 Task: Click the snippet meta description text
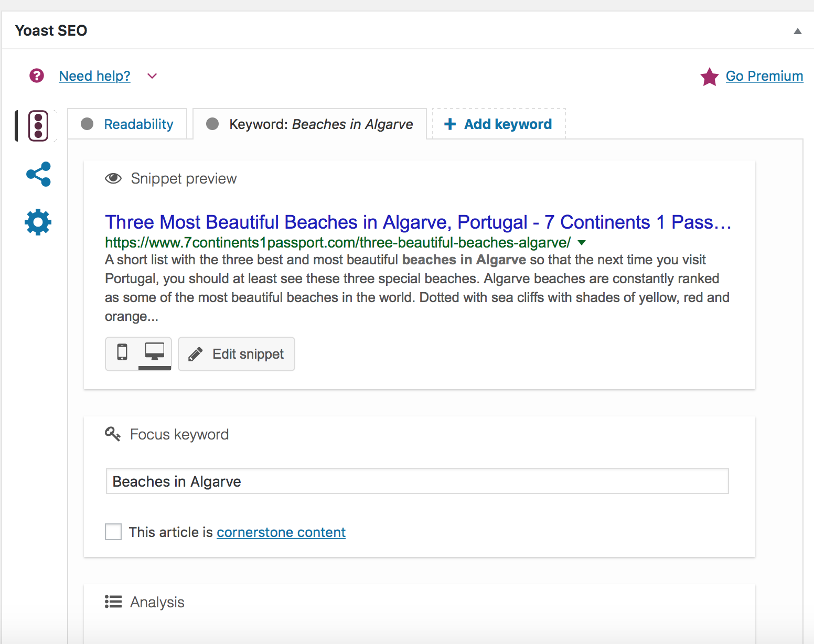click(x=417, y=288)
